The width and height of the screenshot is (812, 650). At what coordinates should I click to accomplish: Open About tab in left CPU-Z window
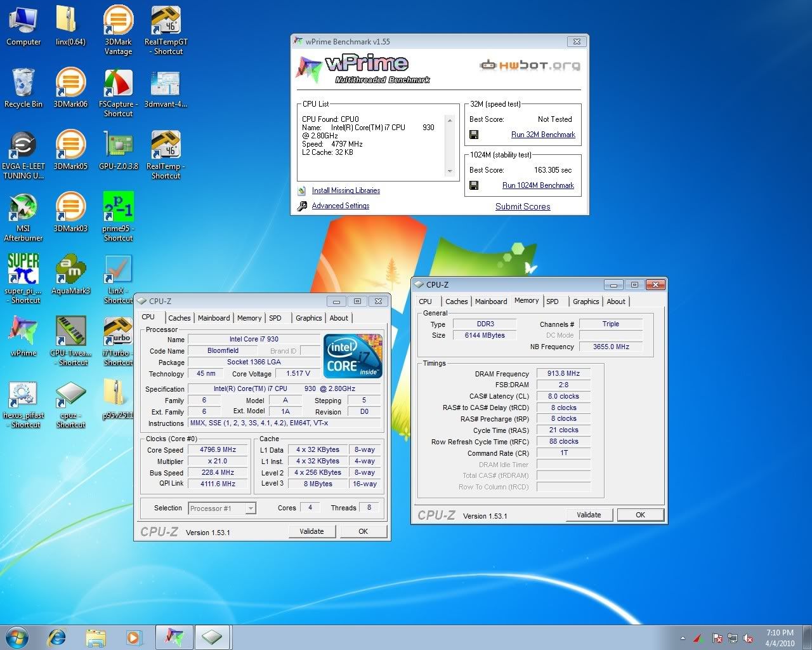[x=339, y=318]
